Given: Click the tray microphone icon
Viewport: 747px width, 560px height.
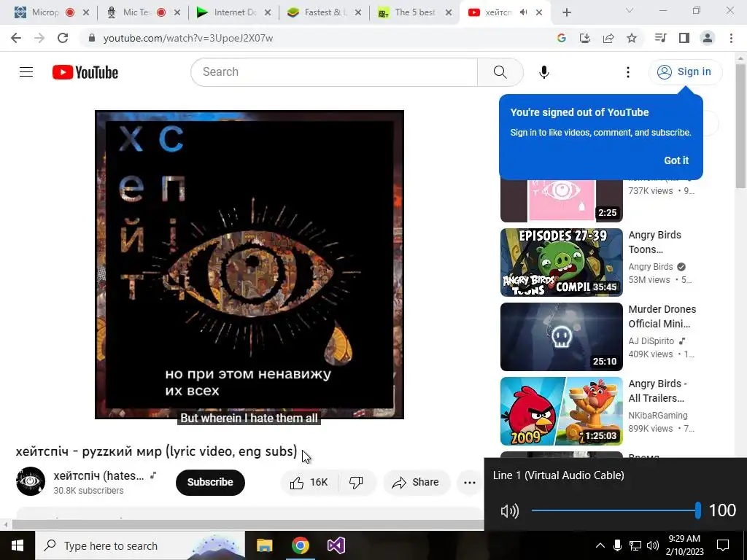Looking at the screenshot, I should tap(617, 545).
